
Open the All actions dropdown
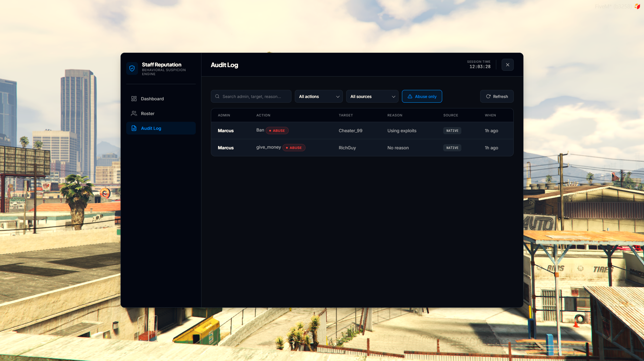pyautogui.click(x=319, y=96)
